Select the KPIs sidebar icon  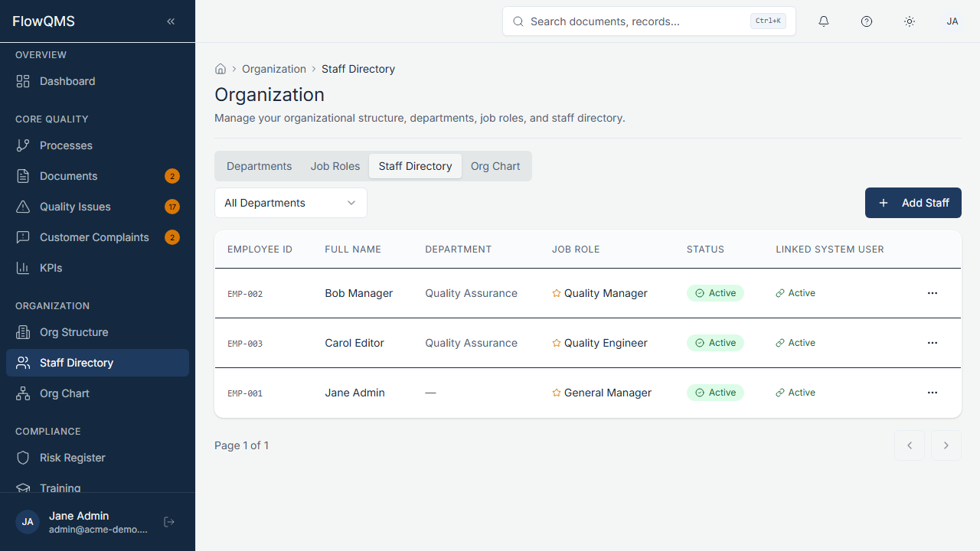(23, 267)
